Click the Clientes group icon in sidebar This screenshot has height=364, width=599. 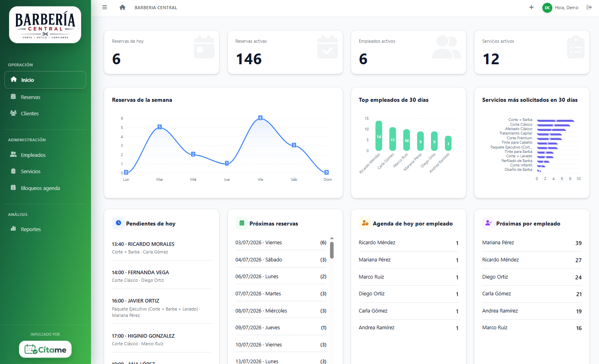pos(13,113)
